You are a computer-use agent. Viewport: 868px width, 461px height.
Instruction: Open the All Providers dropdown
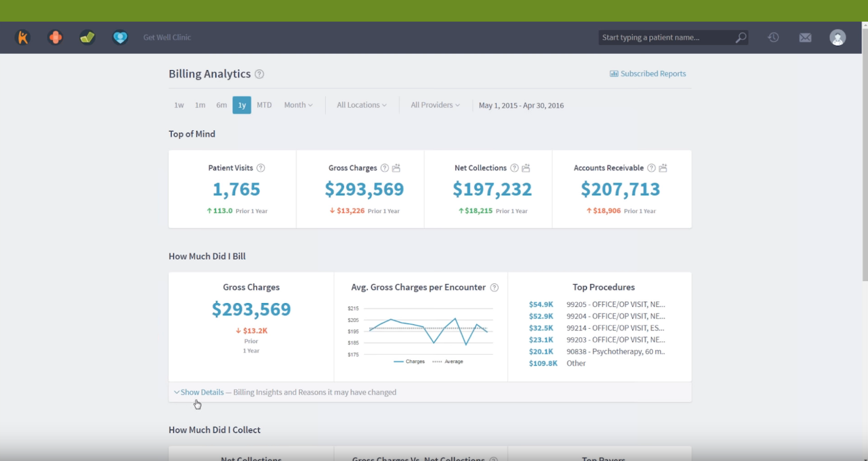(x=435, y=105)
